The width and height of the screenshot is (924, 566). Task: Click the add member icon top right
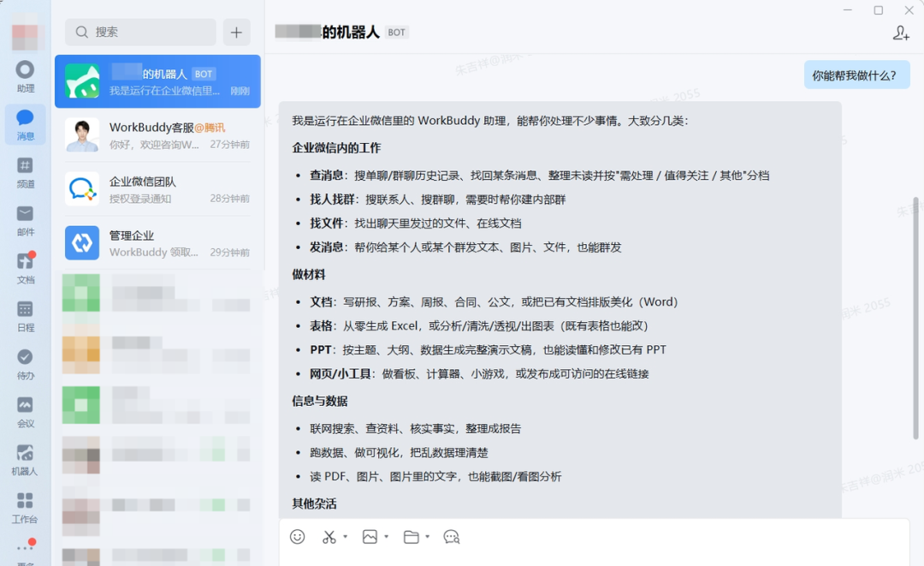pyautogui.click(x=901, y=33)
